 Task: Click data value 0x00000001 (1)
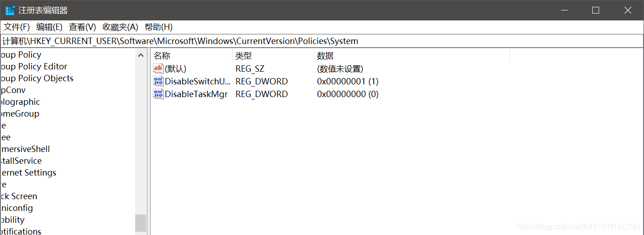[348, 82]
